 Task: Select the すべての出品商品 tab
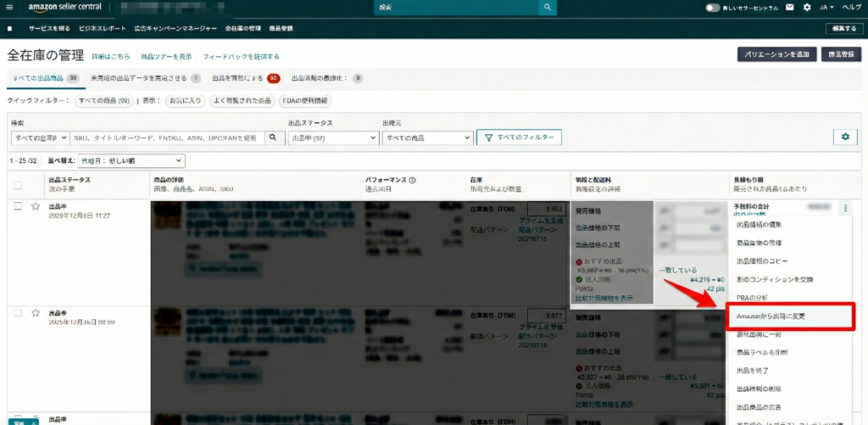pos(46,78)
